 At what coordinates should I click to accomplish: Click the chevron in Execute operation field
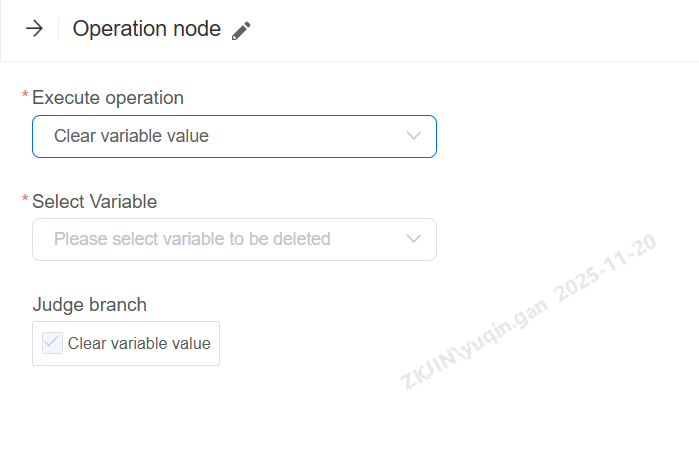click(x=414, y=136)
